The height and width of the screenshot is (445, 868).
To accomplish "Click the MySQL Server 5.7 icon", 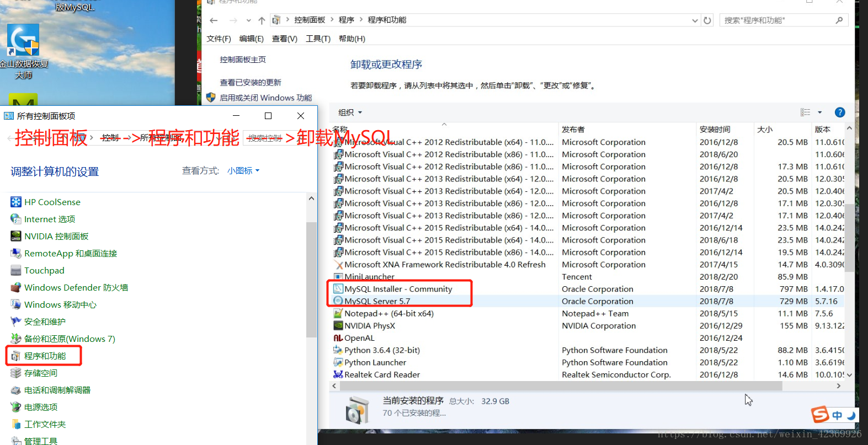I will (338, 301).
